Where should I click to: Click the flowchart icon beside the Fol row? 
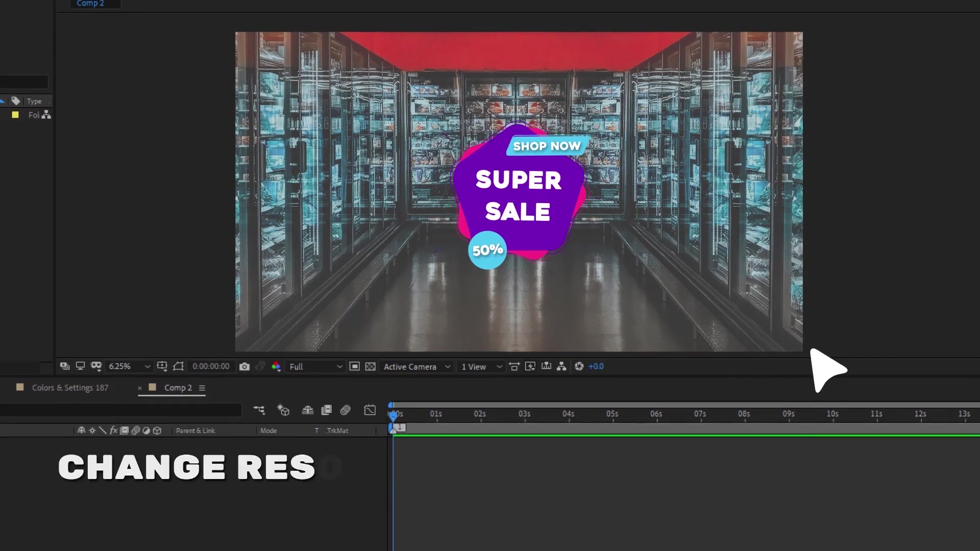coord(46,115)
